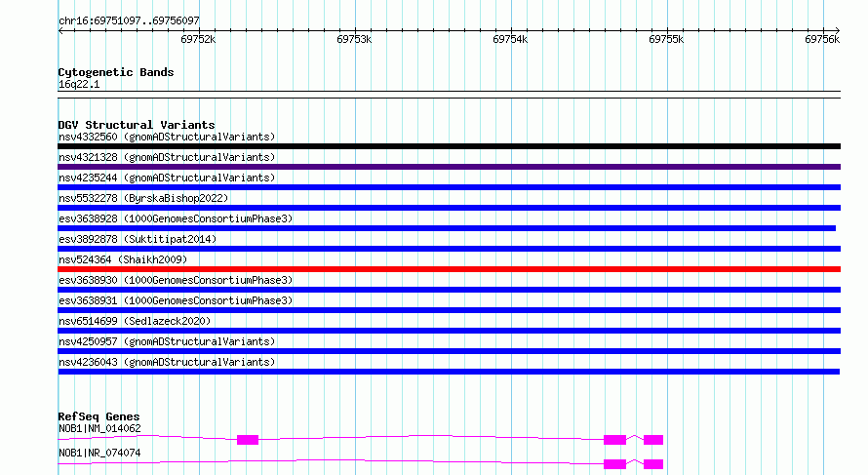Open the esv3638930 (1000GenomesConsortiumPhase3) label
The height and width of the screenshot is (475, 868).
click(176, 280)
